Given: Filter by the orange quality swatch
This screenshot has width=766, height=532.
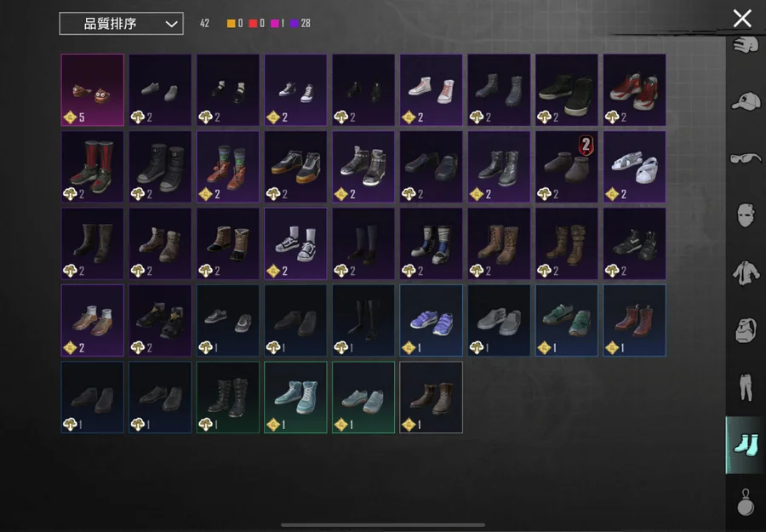Looking at the screenshot, I should [x=231, y=24].
